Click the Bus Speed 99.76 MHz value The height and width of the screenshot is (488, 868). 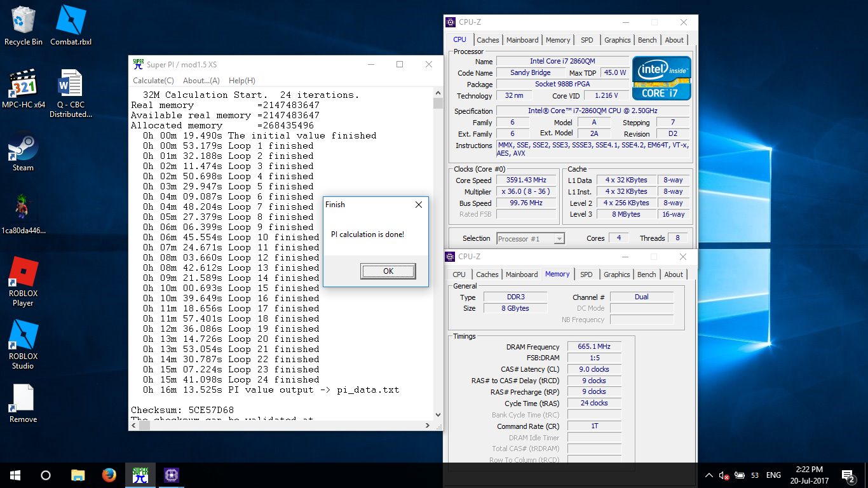tap(527, 203)
